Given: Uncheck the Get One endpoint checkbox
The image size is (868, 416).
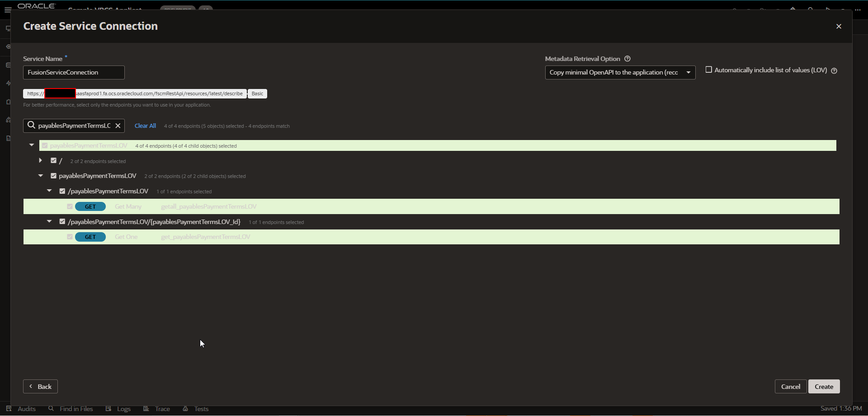Looking at the screenshot, I should click(x=70, y=237).
